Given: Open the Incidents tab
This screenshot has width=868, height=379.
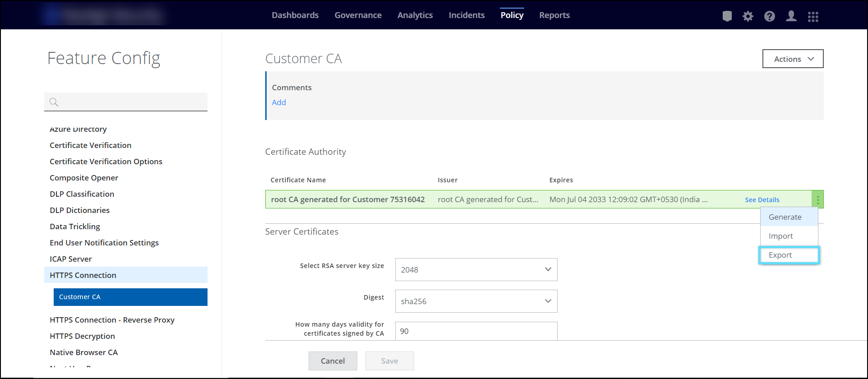Looking at the screenshot, I should [x=466, y=15].
